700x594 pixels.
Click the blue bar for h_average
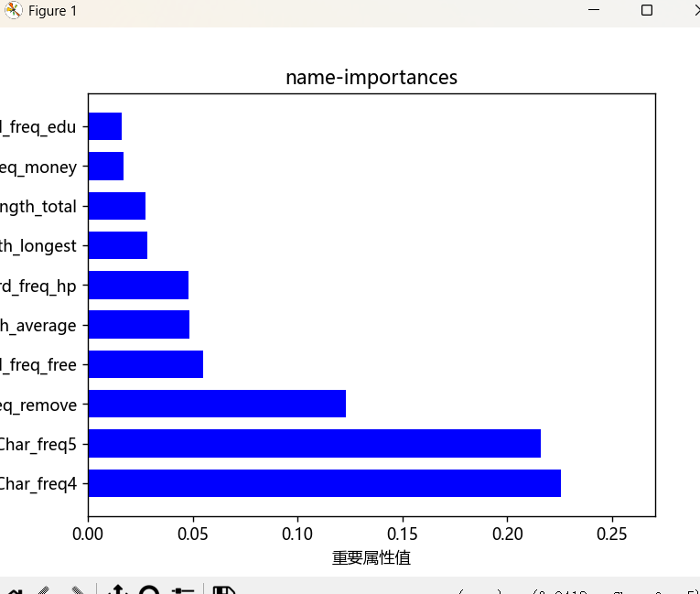pos(139,324)
